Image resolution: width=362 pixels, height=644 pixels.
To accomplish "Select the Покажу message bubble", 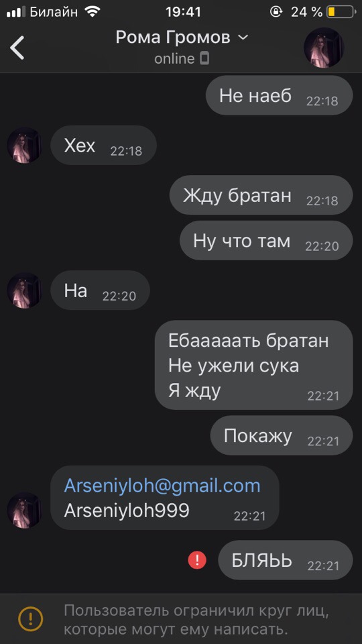I will tap(282, 435).
